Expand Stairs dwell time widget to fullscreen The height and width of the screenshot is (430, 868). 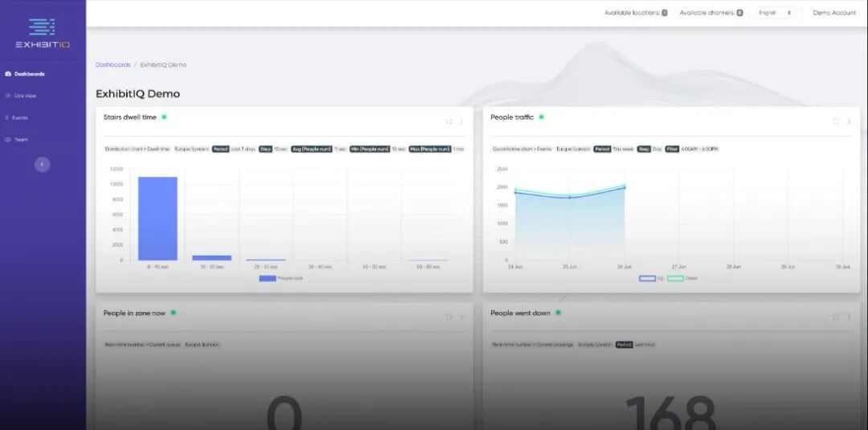449,121
